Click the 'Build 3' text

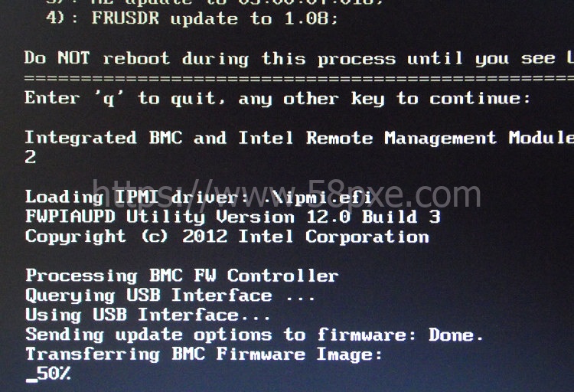(x=401, y=217)
